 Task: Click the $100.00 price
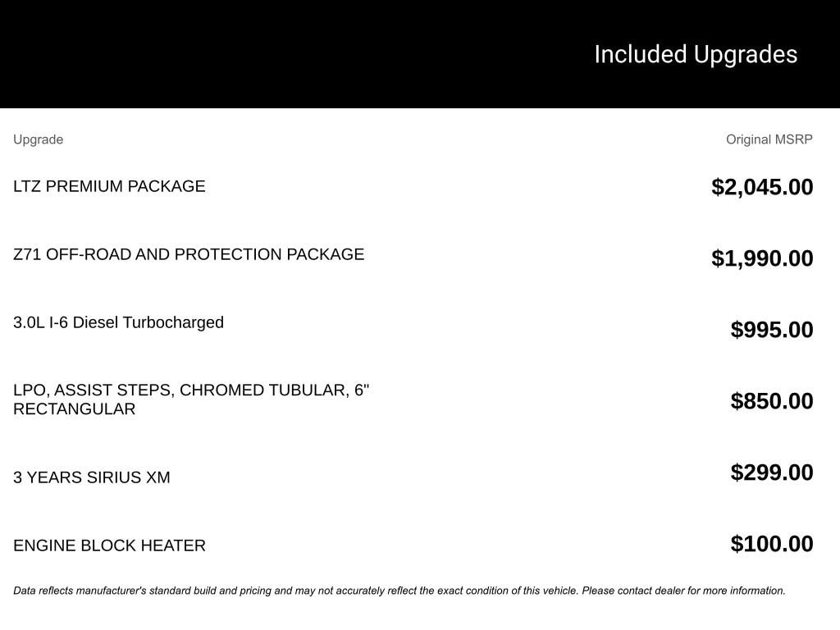pos(772,544)
